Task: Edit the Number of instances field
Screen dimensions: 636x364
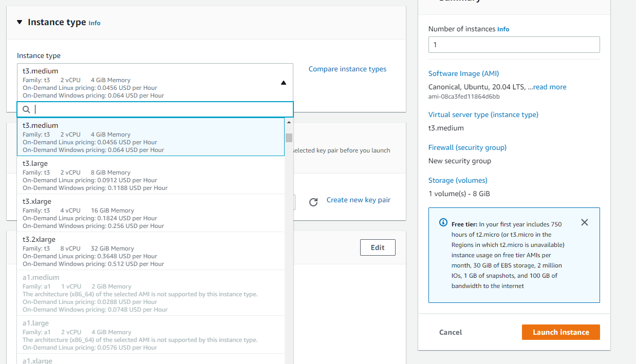Action: (x=514, y=45)
